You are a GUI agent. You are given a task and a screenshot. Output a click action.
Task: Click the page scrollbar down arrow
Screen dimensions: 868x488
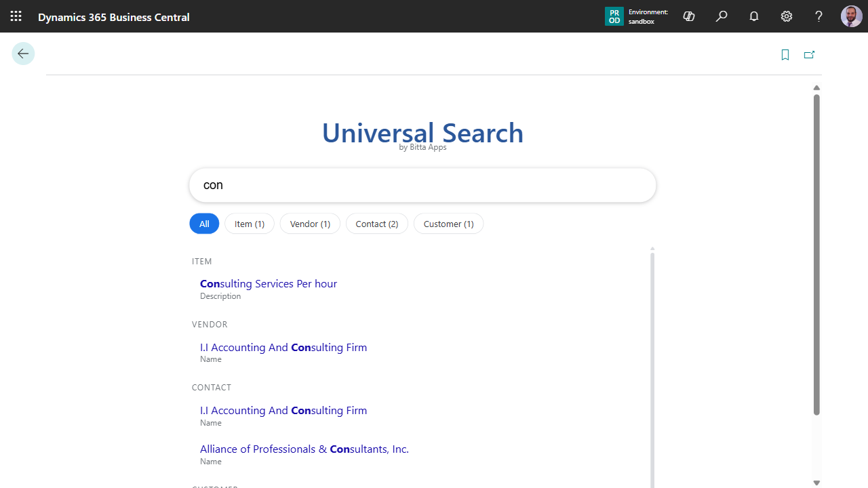coord(816,483)
